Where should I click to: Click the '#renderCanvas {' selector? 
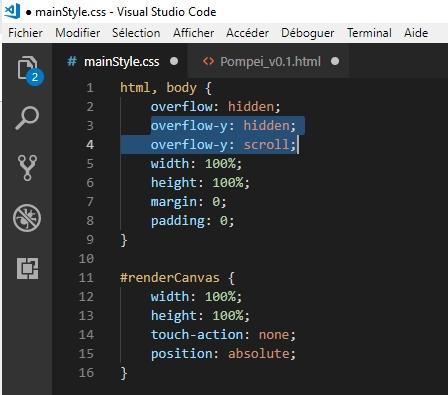(x=177, y=278)
